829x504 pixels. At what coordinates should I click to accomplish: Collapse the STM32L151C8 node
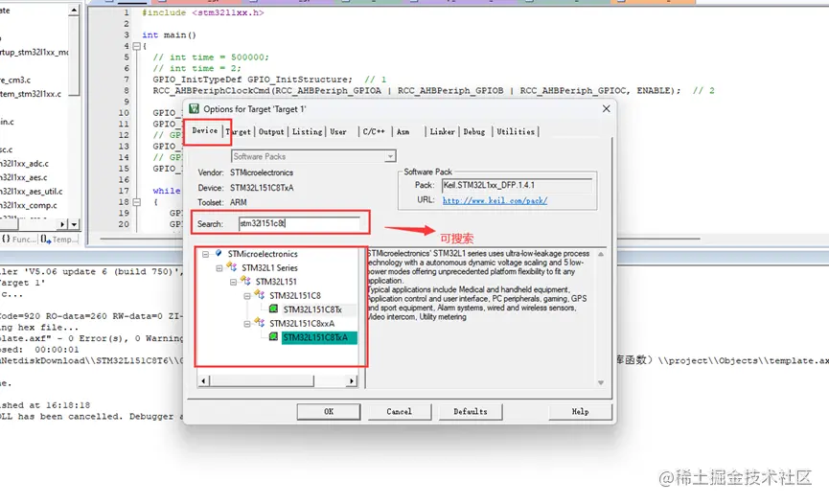tap(247, 296)
